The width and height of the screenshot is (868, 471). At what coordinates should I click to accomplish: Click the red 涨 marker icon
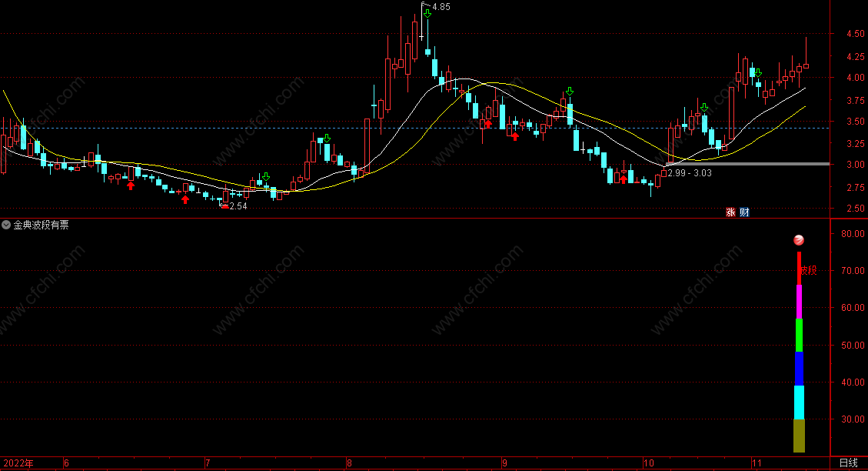pyautogui.click(x=730, y=212)
